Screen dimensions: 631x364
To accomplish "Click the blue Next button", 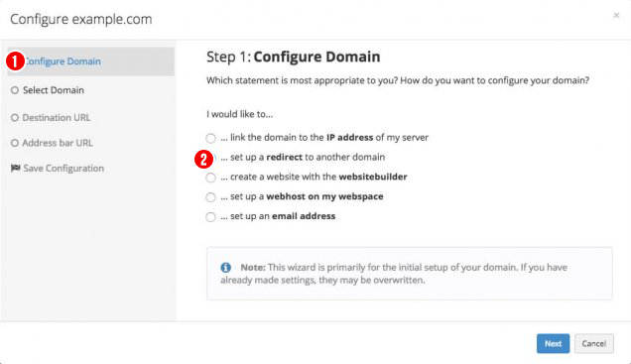I will (x=553, y=343).
